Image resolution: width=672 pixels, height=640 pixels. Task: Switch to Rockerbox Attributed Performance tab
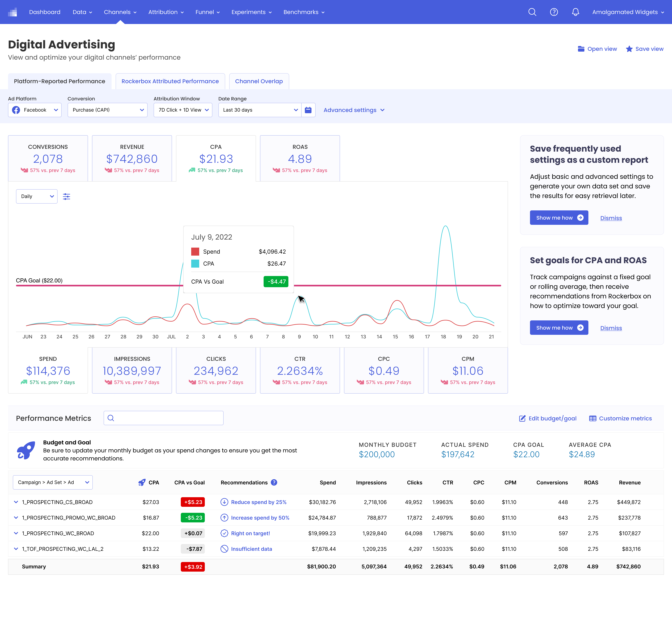pyautogui.click(x=170, y=81)
